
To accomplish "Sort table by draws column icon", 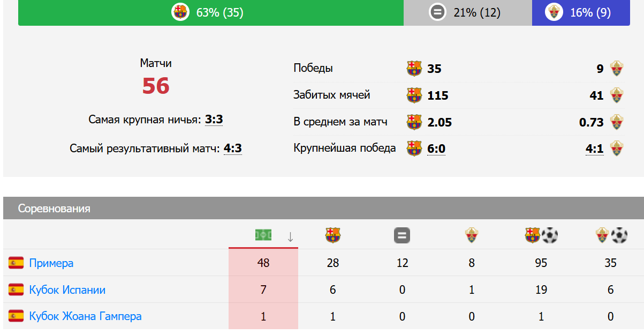I will 402,235.
